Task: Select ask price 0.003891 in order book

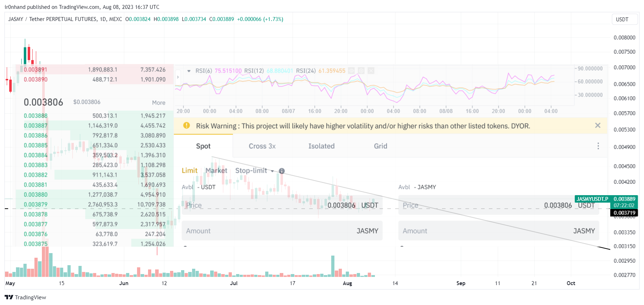Action: point(36,70)
